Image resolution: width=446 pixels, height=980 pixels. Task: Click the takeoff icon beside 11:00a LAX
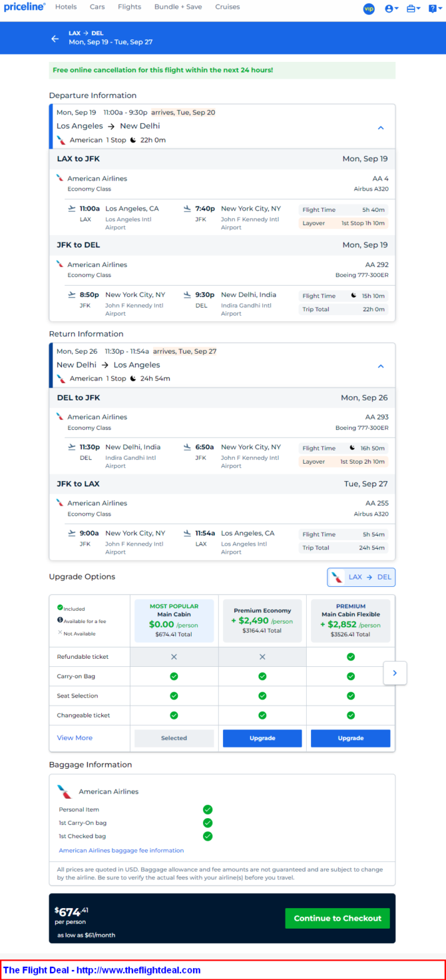[x=72, y=209]
